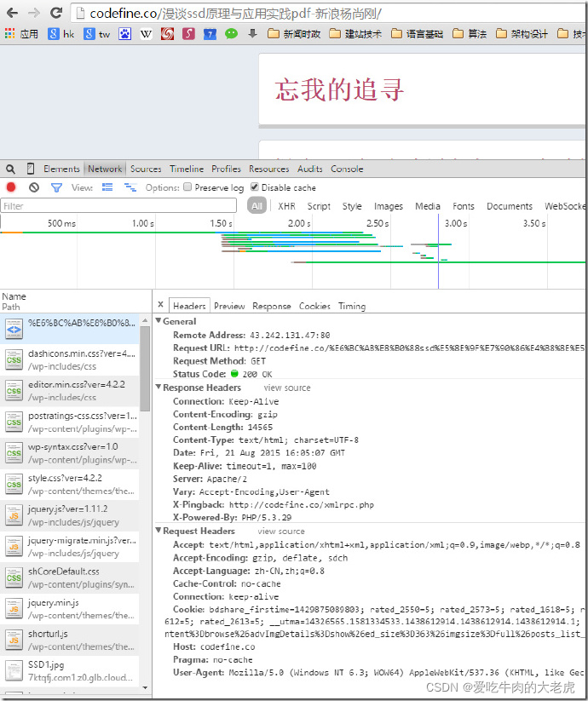This screenshot has height=701, width=588.
Task: Select the shorturl.js request row
Action: [70, 641]
